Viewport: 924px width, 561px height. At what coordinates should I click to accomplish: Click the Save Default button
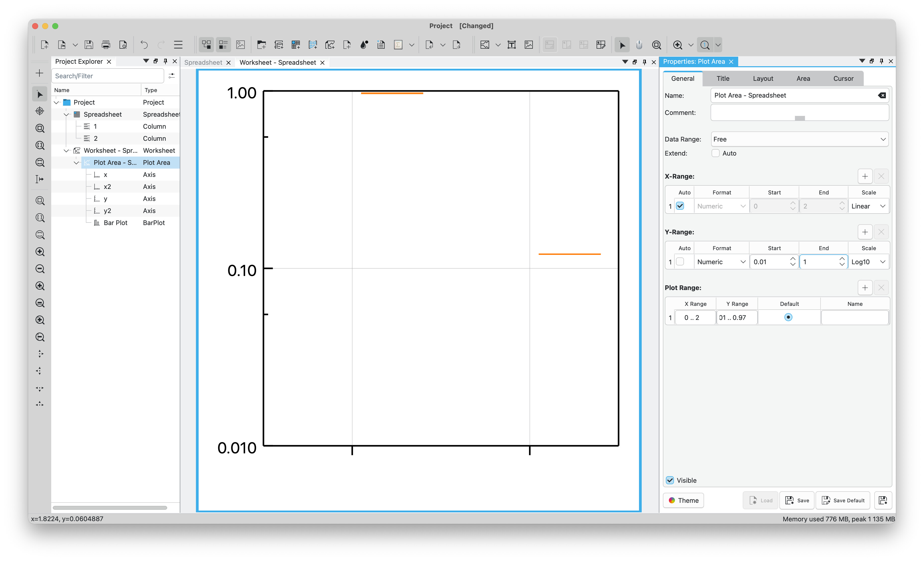click(x=843, y=501)
